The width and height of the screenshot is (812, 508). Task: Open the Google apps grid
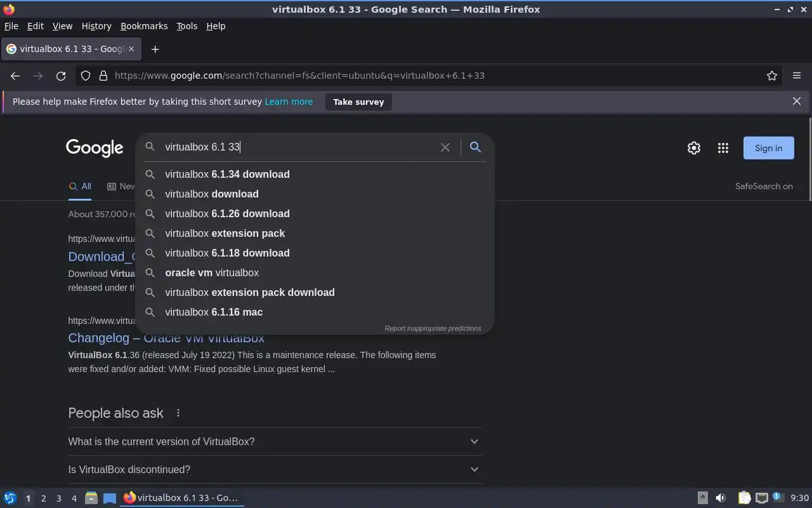[x=723, y=148]
